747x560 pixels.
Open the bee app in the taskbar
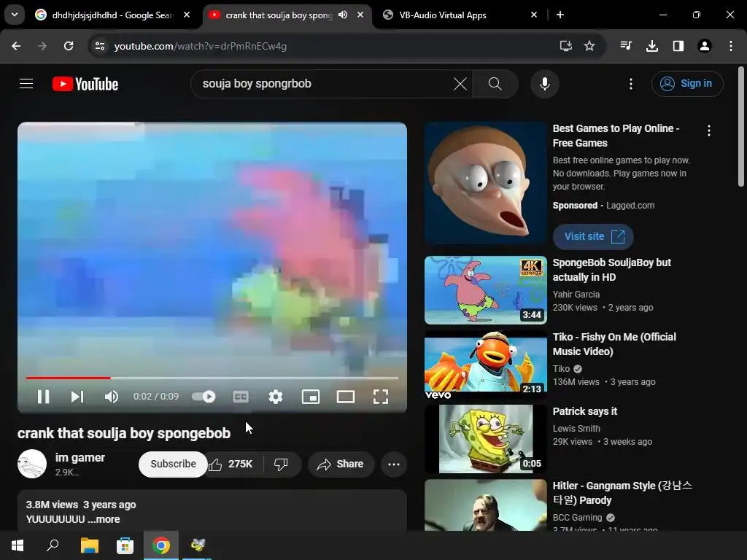pos(197,545)
